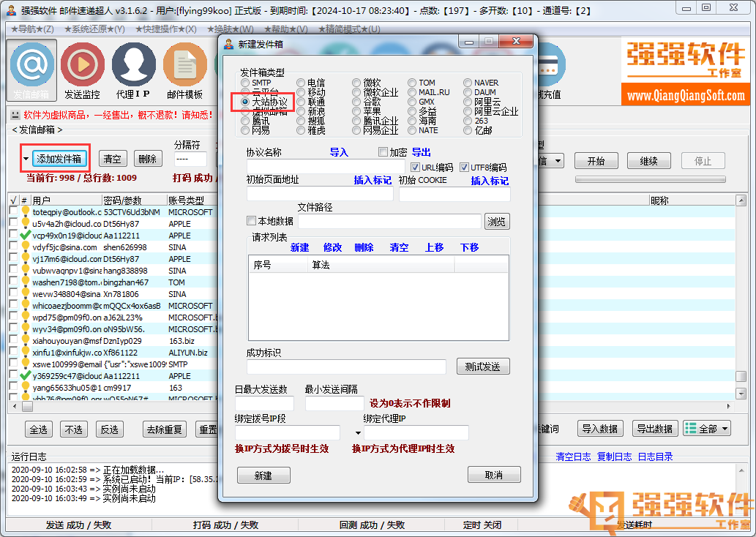Click the 导出 link
Image resolution: width=756 pixels, height=537 pixels.
(421, 152)
